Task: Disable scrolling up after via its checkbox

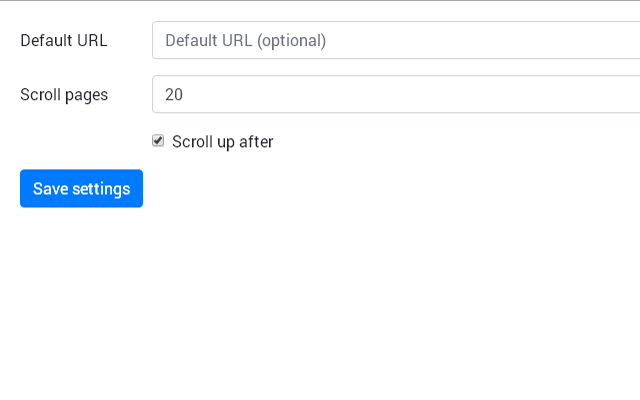Action: tap(158, 141)
